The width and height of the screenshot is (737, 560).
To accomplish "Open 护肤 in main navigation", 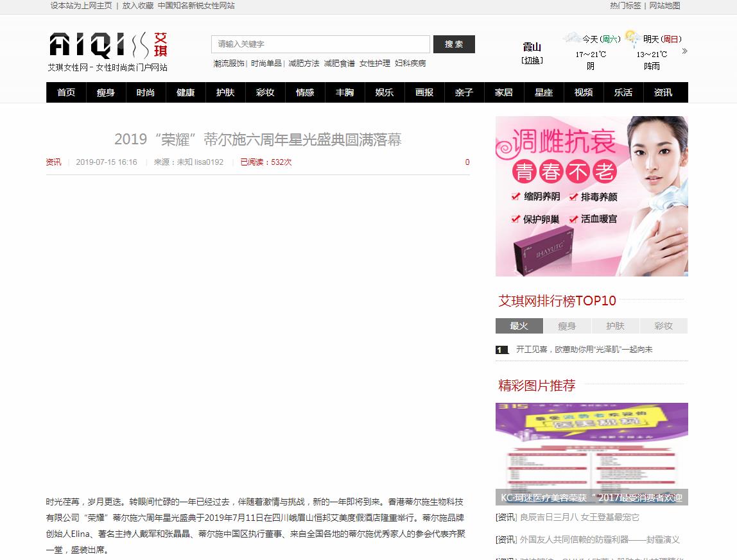I will click(225, 92).
